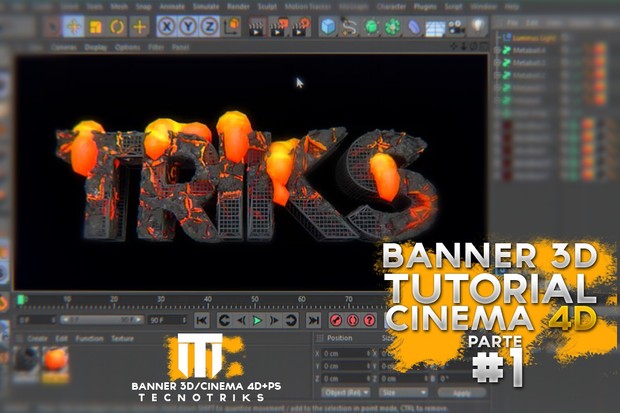Go to end of animation
Viewport: 620px width, 413px height.
314,320
